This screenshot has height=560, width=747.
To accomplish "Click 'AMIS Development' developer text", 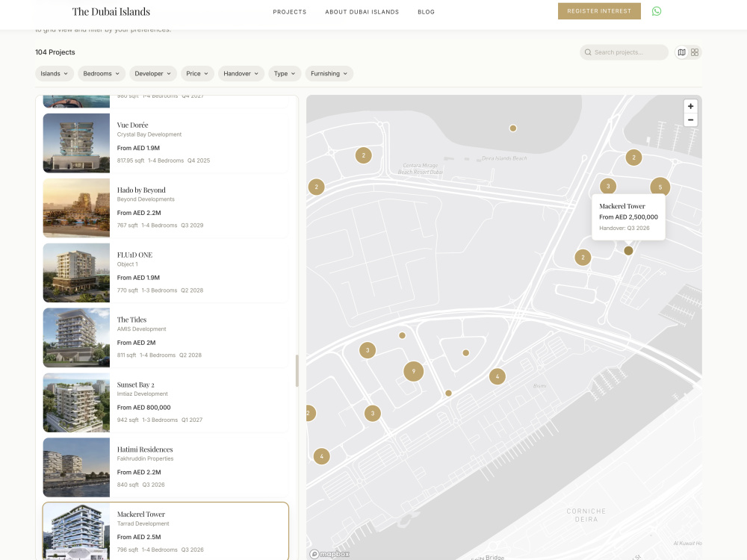I will pos(141,329).
